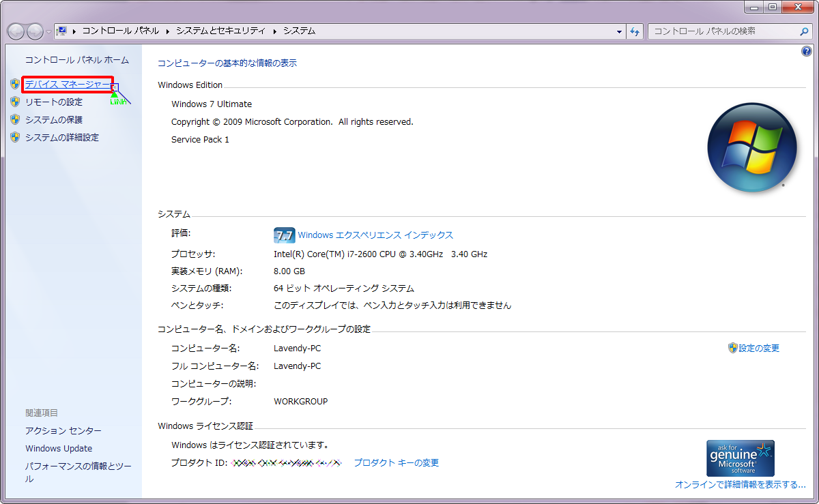
Task: Open address bar history dropdown
Action: (x=619, y=31)
